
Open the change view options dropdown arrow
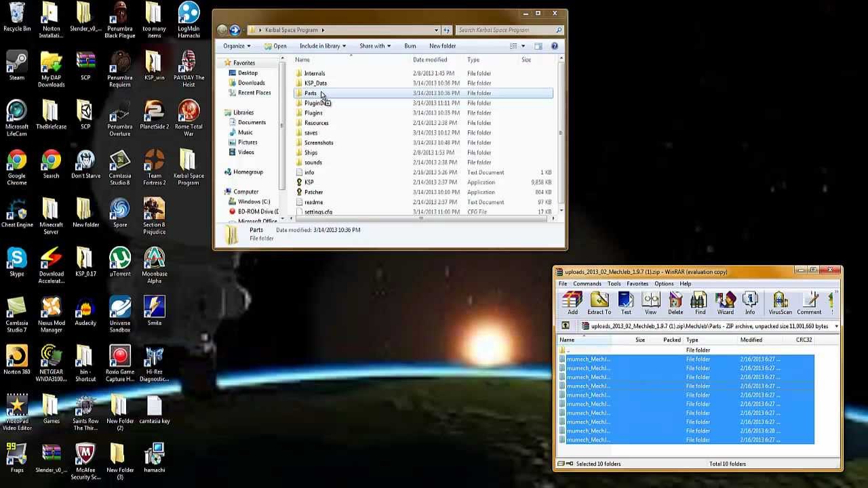click(523, 46)
